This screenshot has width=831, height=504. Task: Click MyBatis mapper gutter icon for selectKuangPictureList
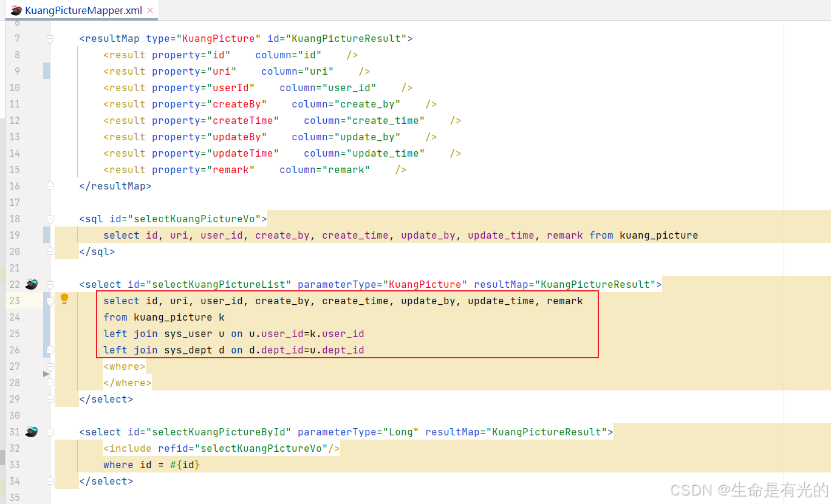[32, 284]
